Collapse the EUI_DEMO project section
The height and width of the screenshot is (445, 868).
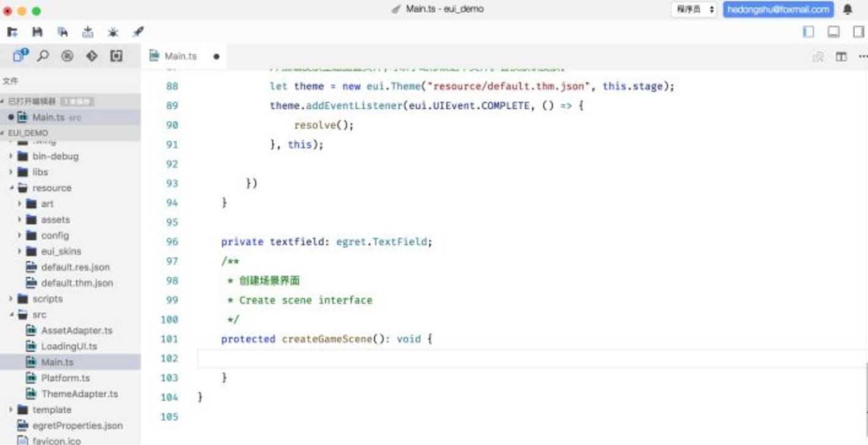3,133
